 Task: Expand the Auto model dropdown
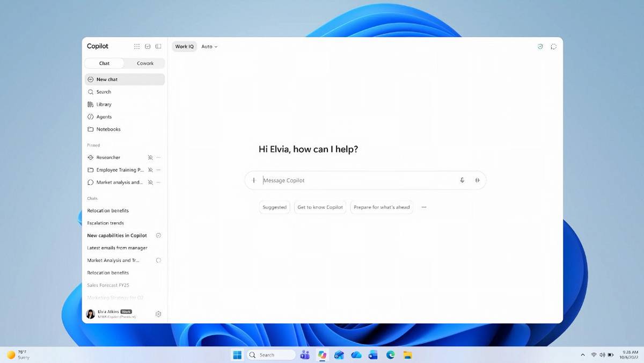209,47
